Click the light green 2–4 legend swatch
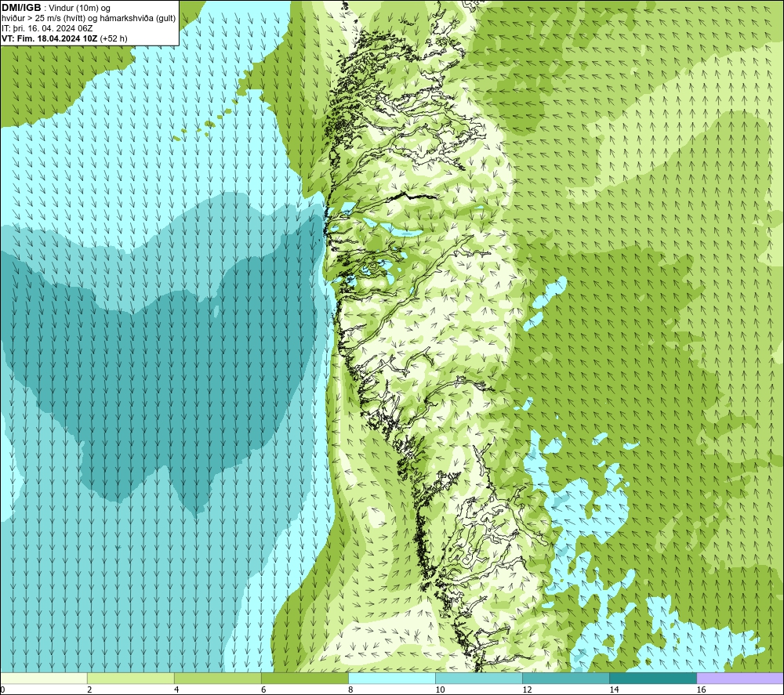The height and width of the screenshot is (695, 784). (131, 678)
